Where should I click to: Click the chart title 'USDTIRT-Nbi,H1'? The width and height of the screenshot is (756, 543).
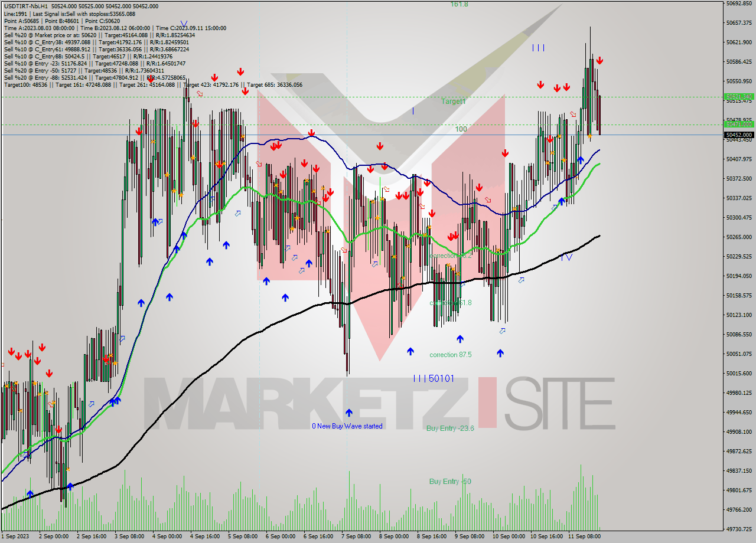[27, 6]
